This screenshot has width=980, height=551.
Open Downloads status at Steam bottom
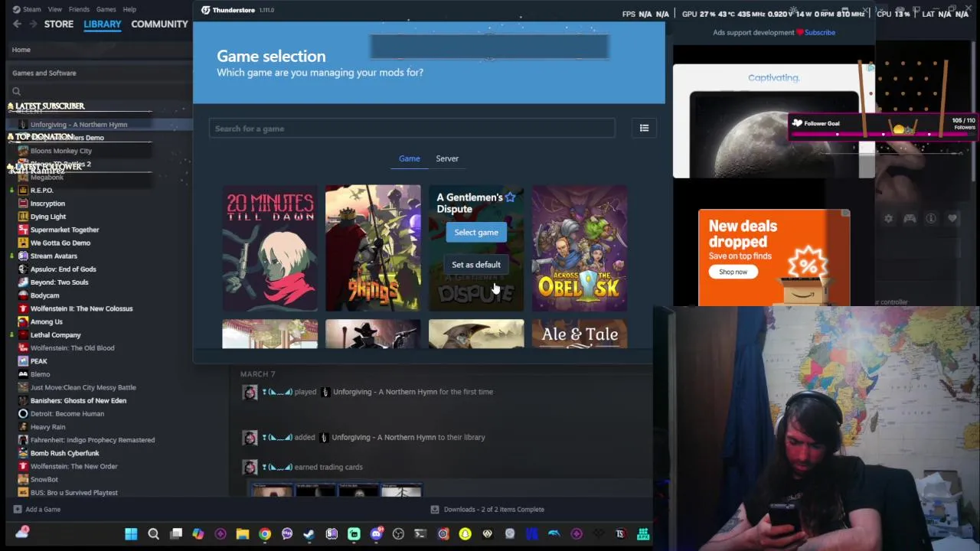pyautogui.click(x=488, y=509)
